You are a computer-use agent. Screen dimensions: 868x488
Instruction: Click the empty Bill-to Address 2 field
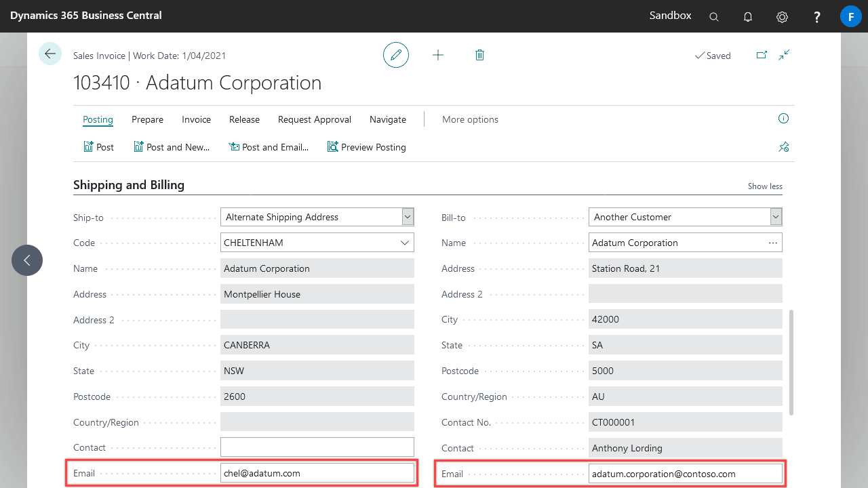click(x=686, y=294)
